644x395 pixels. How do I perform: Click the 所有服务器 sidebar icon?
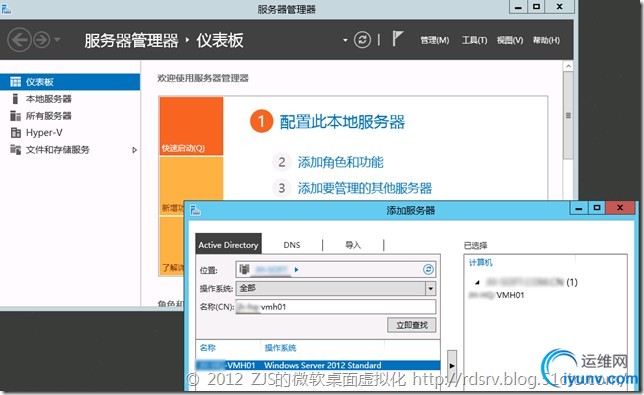coord(15,116)
